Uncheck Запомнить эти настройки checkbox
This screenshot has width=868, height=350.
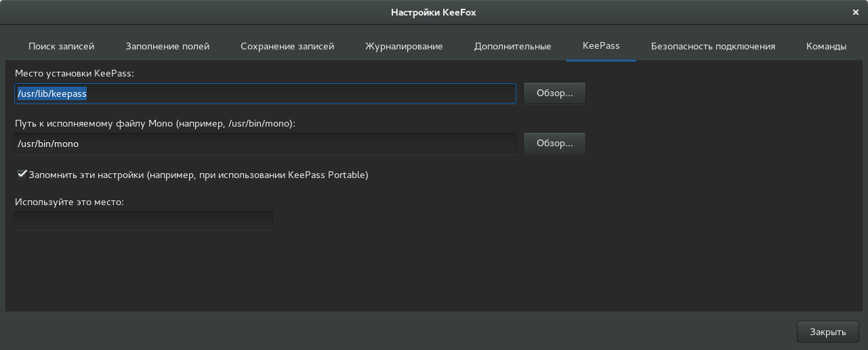pos(22,175)
